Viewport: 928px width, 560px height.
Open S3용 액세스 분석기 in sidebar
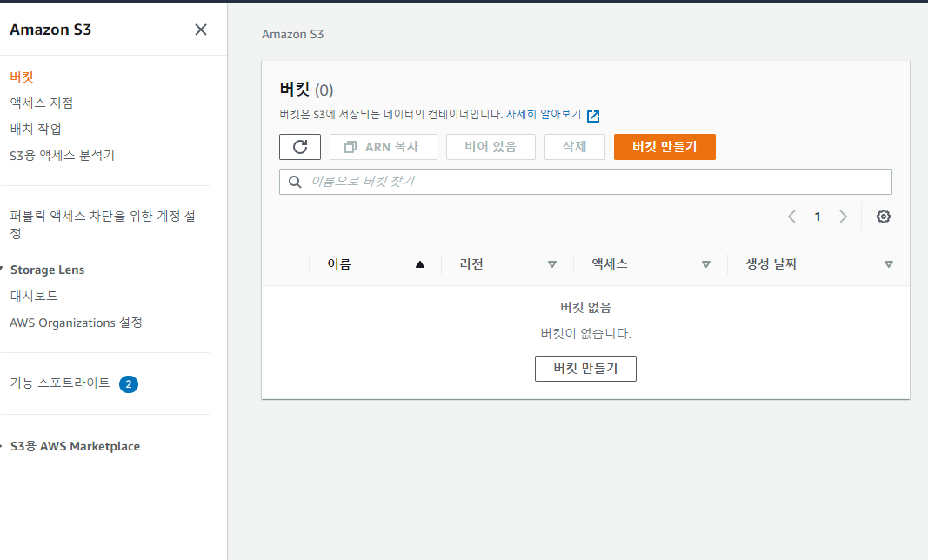[62, 155]
